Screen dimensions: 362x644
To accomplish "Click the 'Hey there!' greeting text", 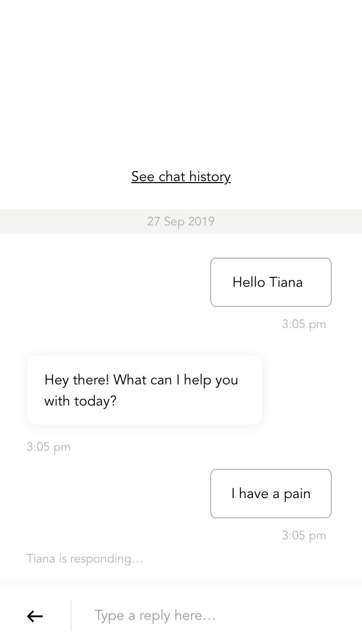I will click(76, 380).
